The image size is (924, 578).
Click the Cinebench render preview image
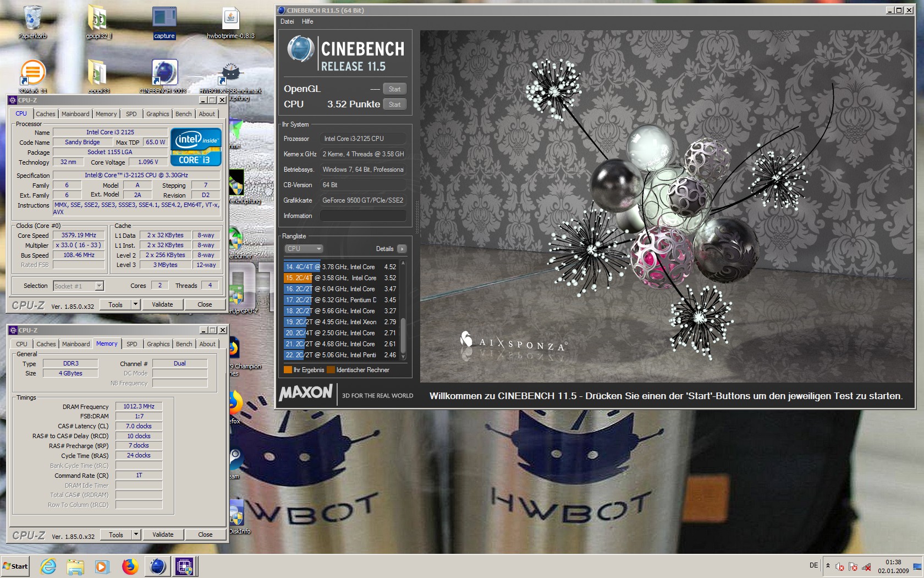(666, 206)
